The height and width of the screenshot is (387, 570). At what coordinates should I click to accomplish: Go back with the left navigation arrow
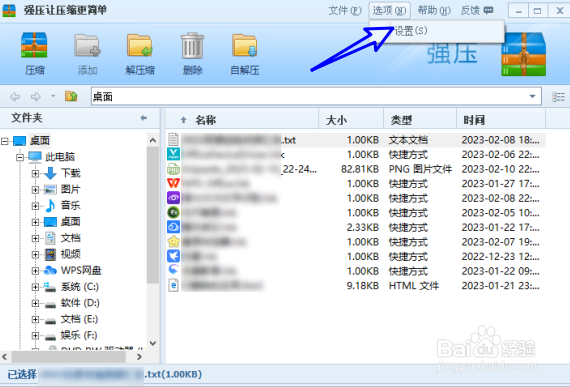click(x=15, y=97)
